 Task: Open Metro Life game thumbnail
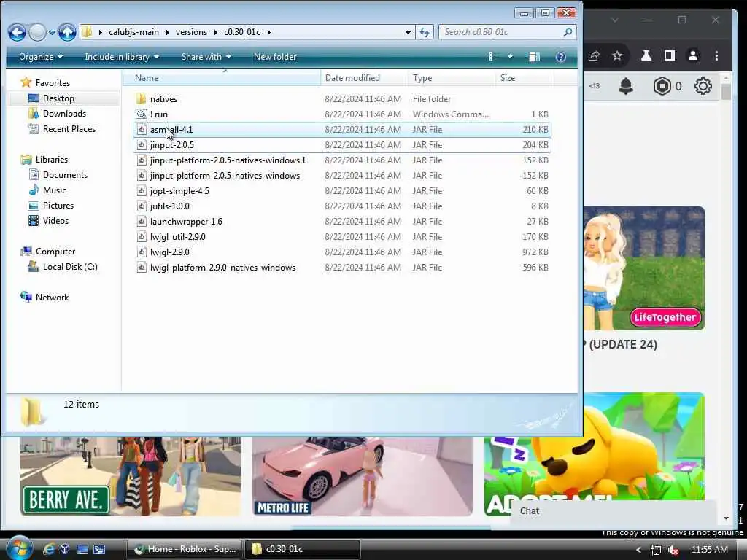coord(363,477)
